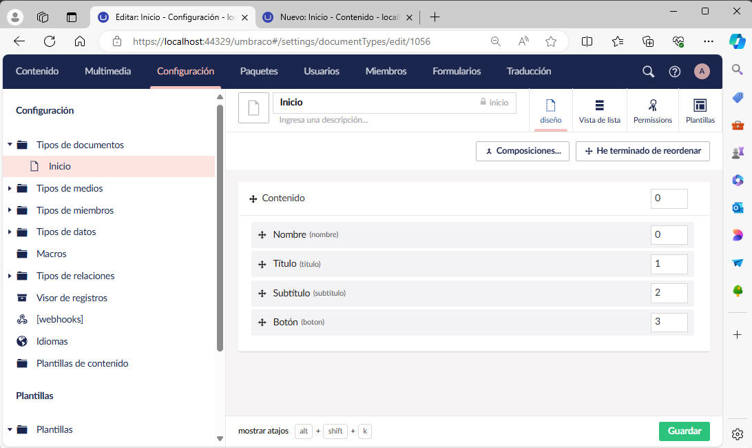Expand the Tipos de medios tree node
752x448 pixels.
pyautogui.click(x=10, y=189)
